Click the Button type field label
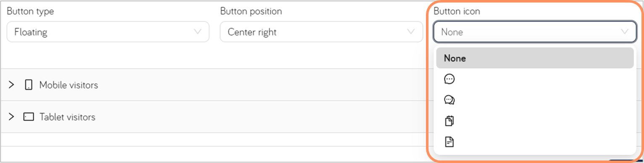 tap(30, 11)
